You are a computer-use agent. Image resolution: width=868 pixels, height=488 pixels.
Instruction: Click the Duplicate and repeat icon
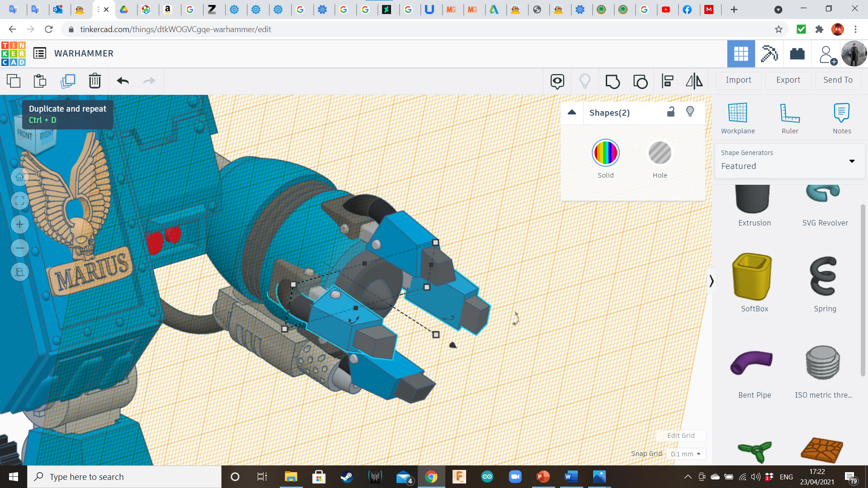[68, 81]
